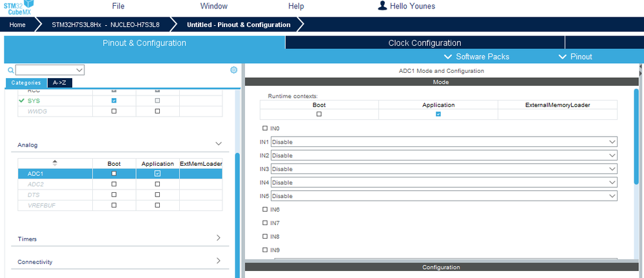
Task: Toggle ADC1 Boot checkbox
Action: pyautogui.click(x=114, y=174)
